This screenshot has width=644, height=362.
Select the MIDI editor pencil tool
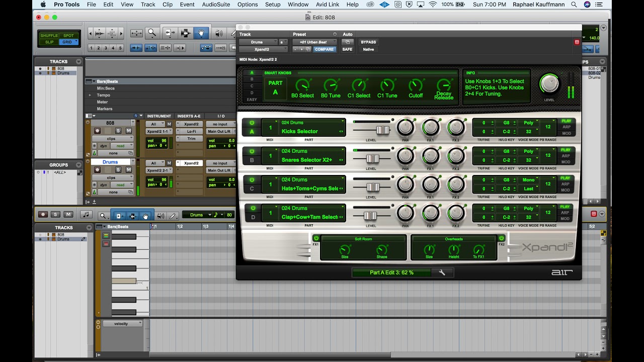point(173,216)
